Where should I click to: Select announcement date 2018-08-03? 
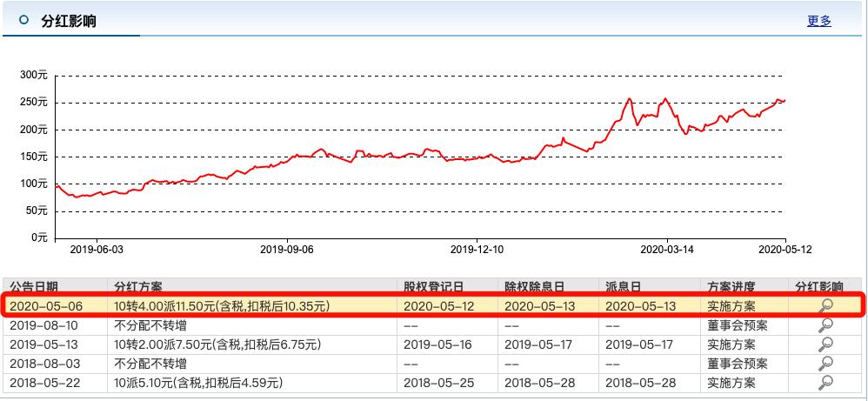(45, 364)
